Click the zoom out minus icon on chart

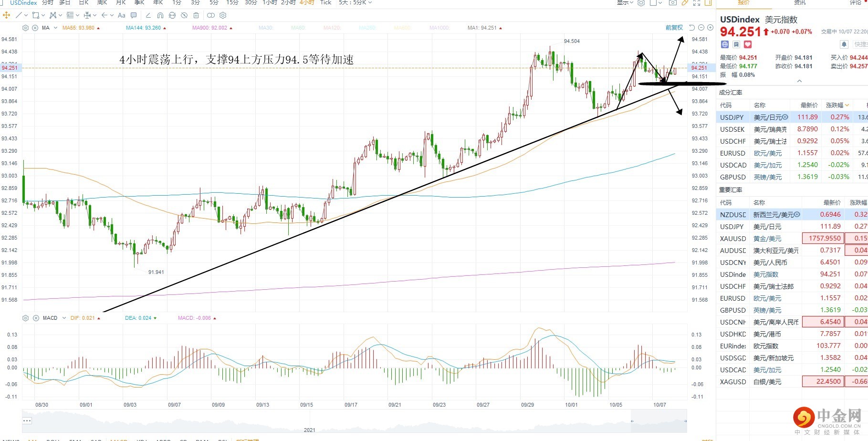pyautogui.click(x=701, y=28)
